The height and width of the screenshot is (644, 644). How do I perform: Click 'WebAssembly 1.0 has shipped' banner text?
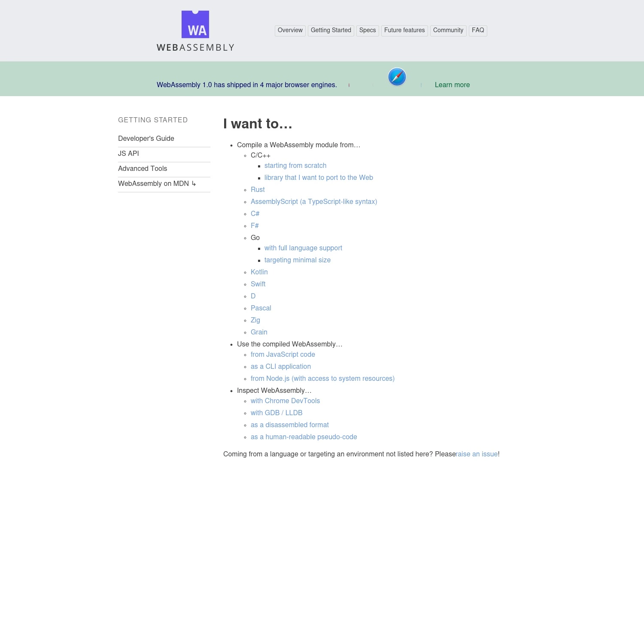(x=247, y=85)
